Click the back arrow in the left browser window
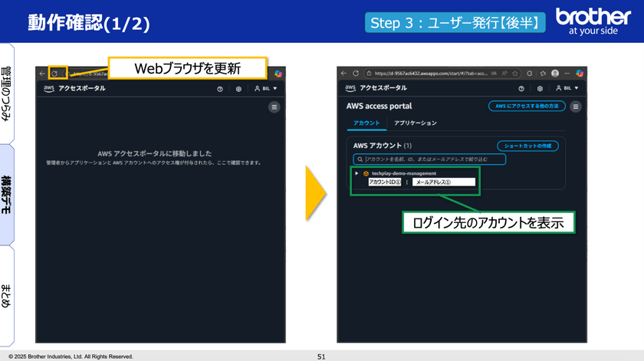 (42, 74)
